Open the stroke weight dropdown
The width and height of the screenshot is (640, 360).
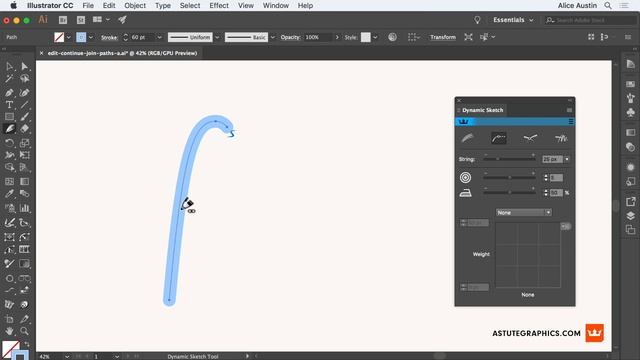160,37
